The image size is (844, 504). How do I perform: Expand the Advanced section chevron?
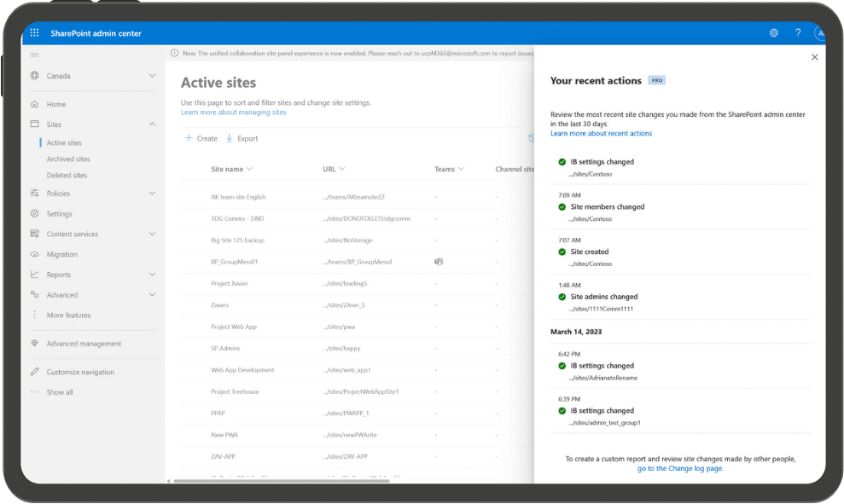(152, 295)
